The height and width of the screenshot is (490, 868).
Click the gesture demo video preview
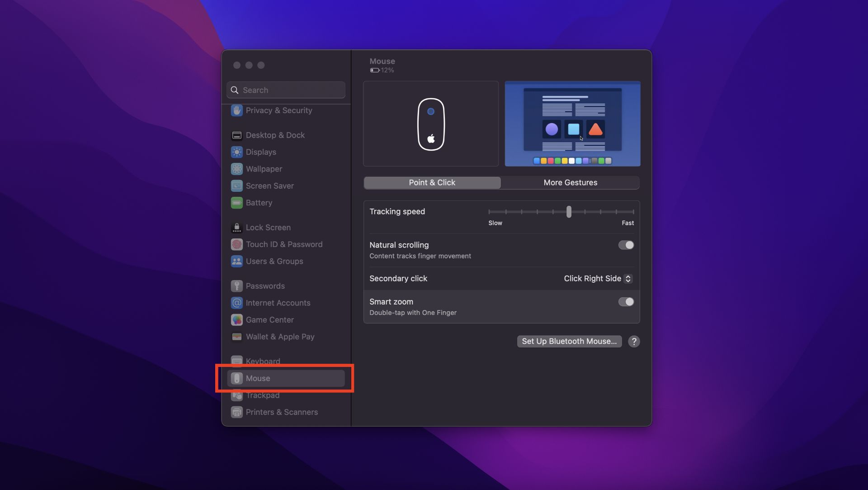572,124
